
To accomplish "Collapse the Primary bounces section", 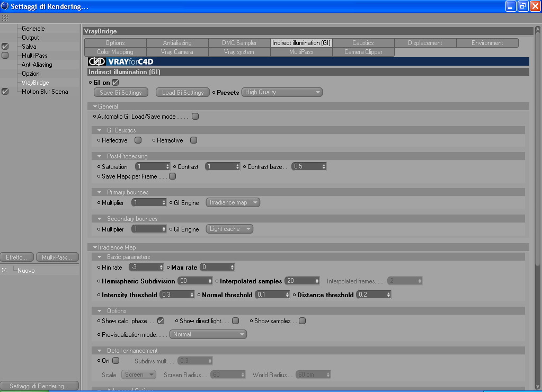I will click(100, 192).
